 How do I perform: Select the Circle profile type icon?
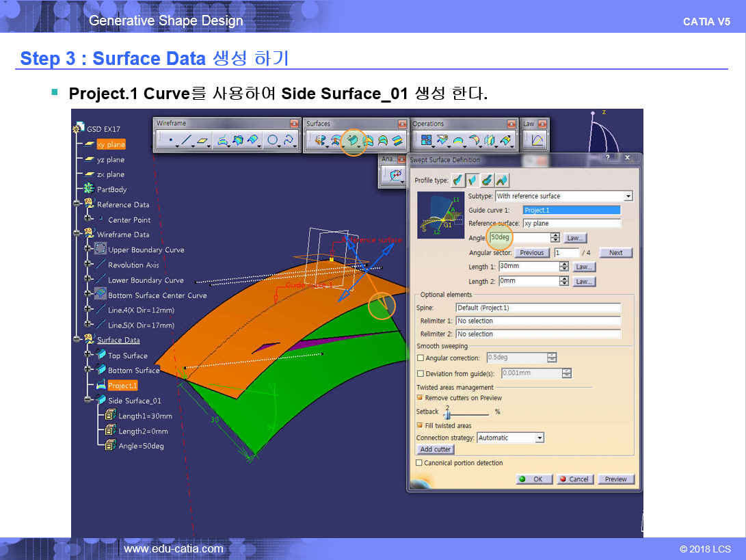point(488,181)
